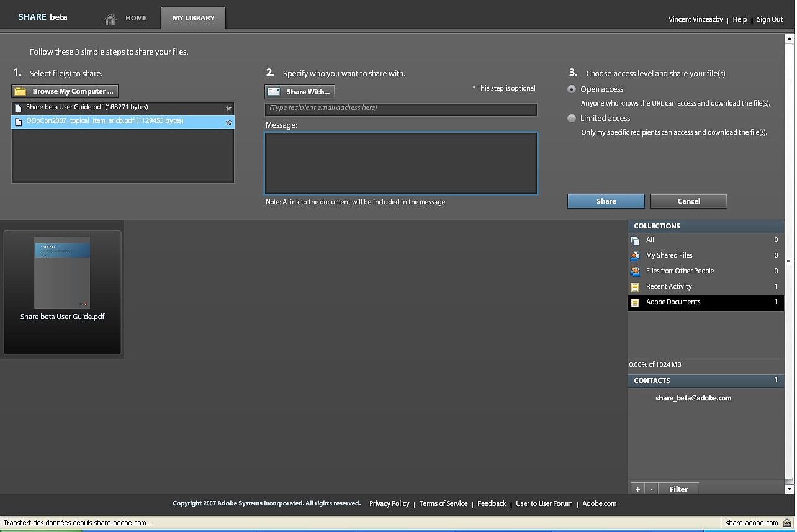Cancel the sharing steps
The width and height of the screenshot is (797, 532).
click(x=688, y=201)
